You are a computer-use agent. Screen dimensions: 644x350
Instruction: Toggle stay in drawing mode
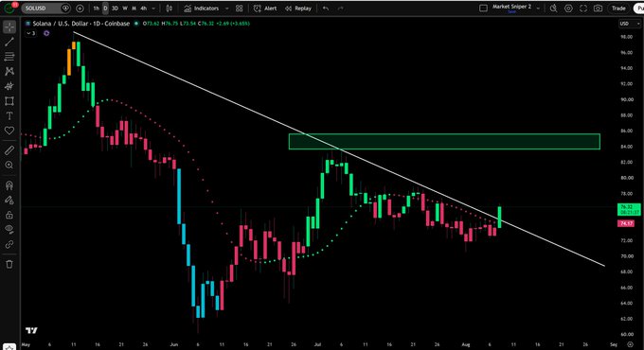click(9, 200)
